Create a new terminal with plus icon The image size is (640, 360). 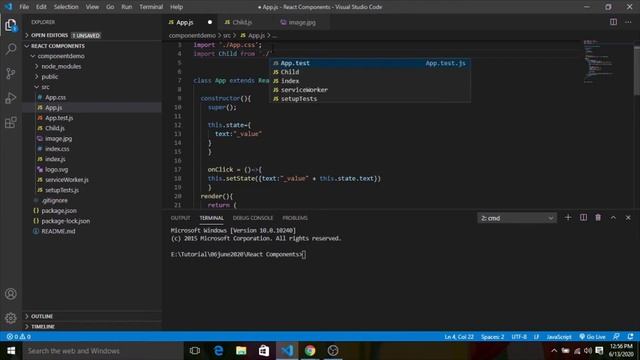568,218
